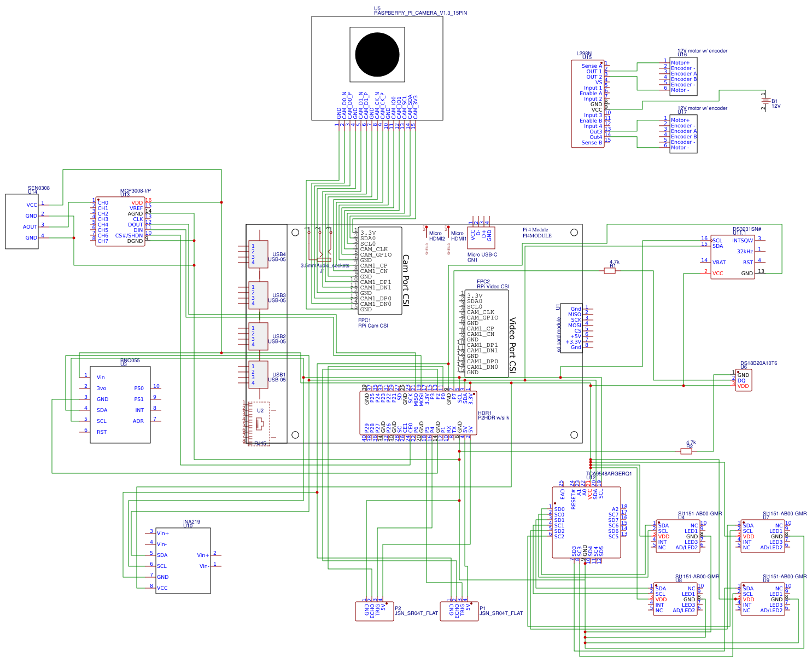Select the SI1151 sensor symbol U4
Screen dimensions: 812x662
[678, 536]
